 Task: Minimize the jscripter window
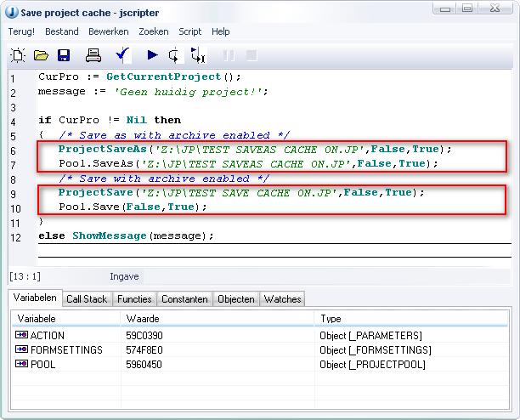click(x=445, y=9)
